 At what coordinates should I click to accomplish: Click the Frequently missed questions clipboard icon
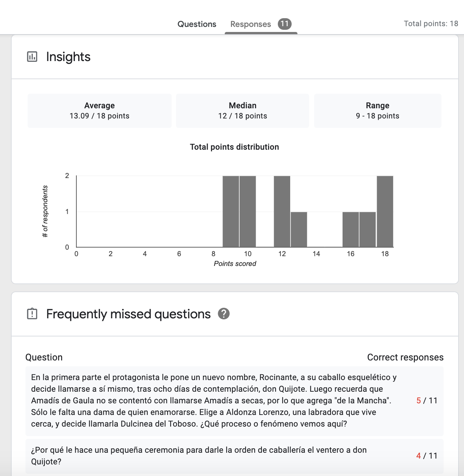click(32, 314)
